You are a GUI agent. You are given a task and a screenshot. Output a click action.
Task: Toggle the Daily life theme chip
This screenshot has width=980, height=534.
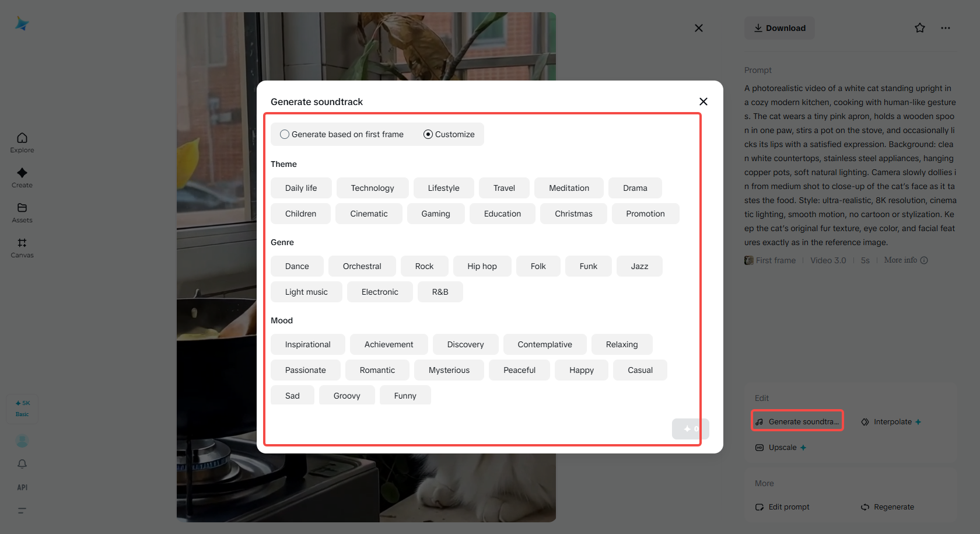[301, 188]
